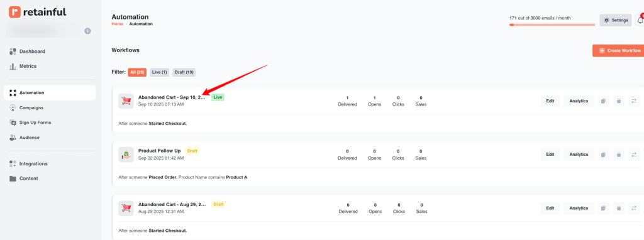Open Abandoned Cart - Aug 29 workflow title

[172, 204]
